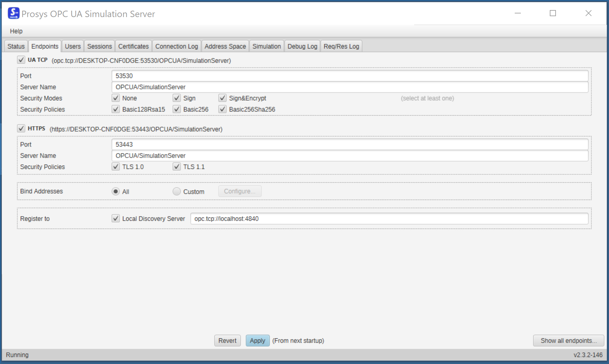This screenshot has width=609, height=364.
Task: Click Show all endpoints
Action: 568,341
